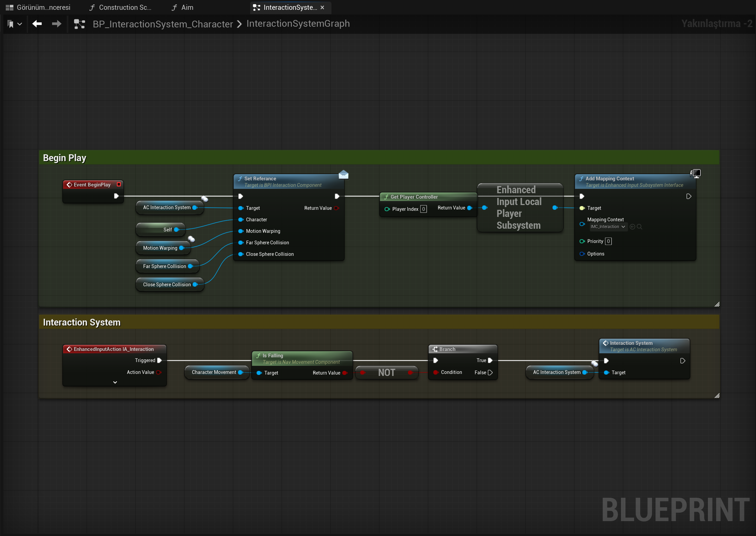Click the Priority value field
This screenshot has height=536, width=756.
tap(608, 241)
